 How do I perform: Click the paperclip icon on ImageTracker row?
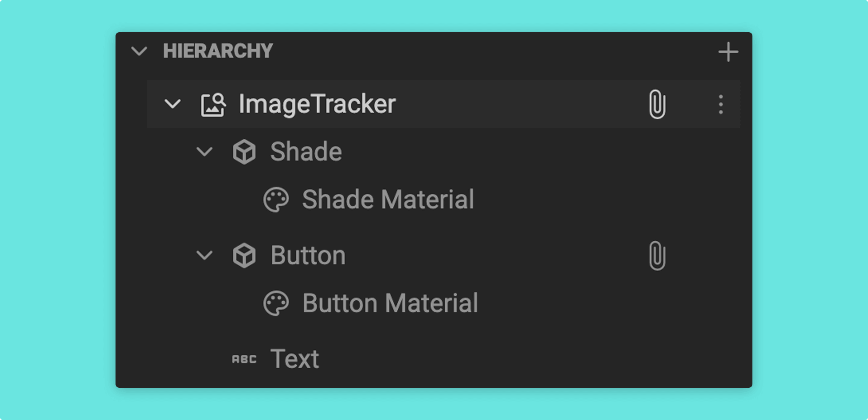657,104
